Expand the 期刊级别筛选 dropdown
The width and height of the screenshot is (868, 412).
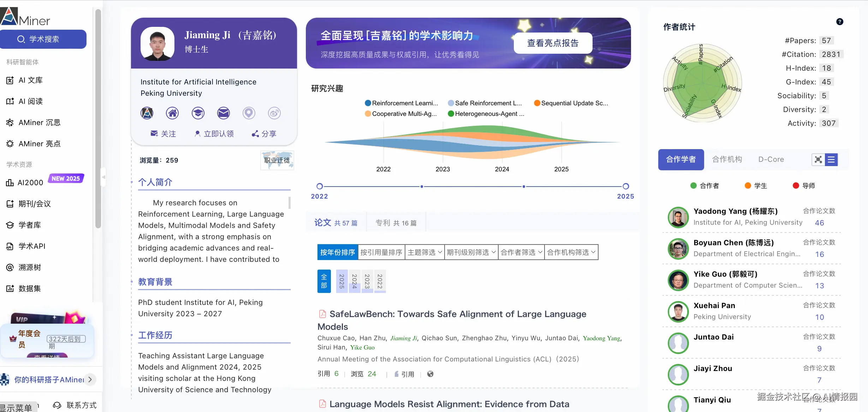point(471,252)
